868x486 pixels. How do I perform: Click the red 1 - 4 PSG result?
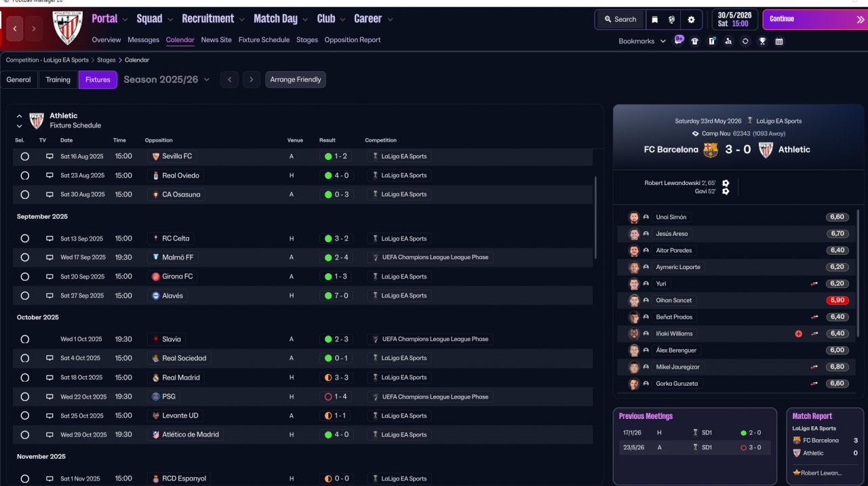tap(337, 397)
